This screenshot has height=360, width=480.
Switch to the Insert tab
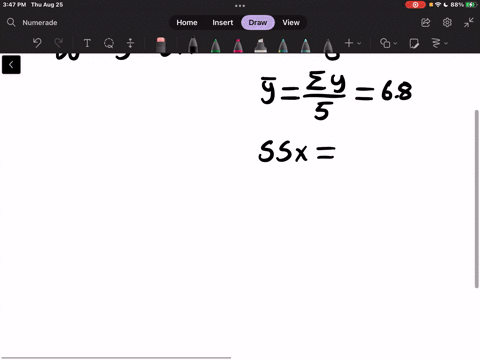tap(223, 22)
